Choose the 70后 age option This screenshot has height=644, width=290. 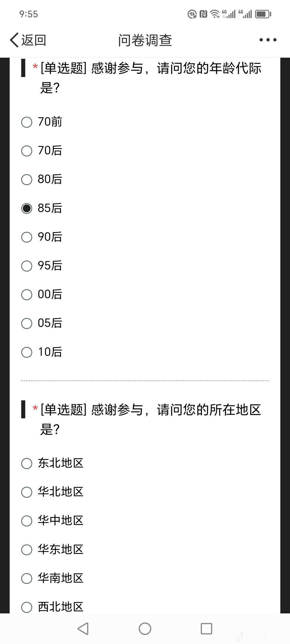(x=42, y=151)
